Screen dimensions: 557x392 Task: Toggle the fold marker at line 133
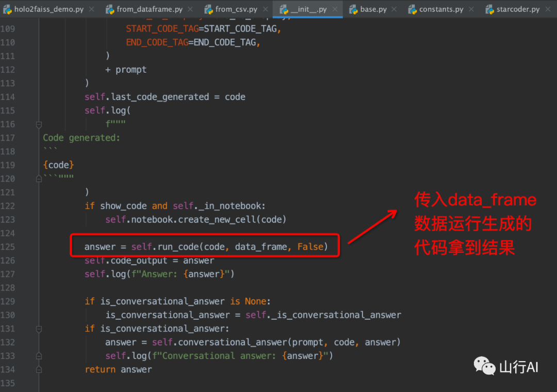click(x=39, y=356)
